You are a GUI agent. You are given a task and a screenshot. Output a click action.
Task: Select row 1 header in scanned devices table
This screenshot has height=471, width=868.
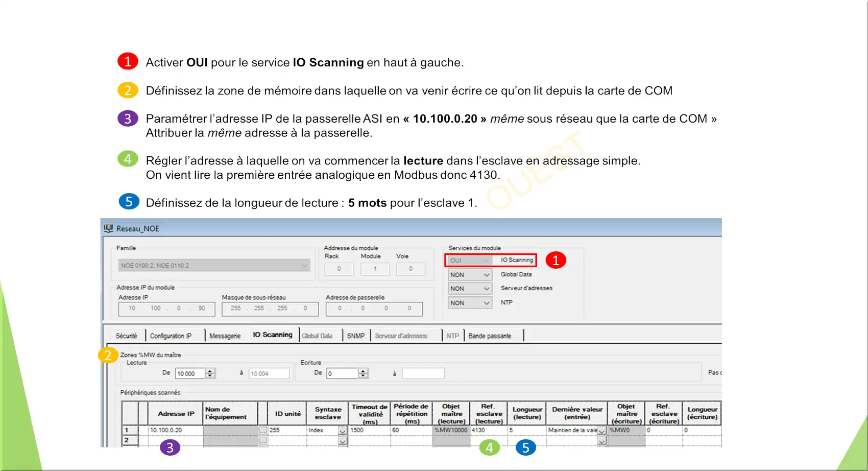pos(130,430)
